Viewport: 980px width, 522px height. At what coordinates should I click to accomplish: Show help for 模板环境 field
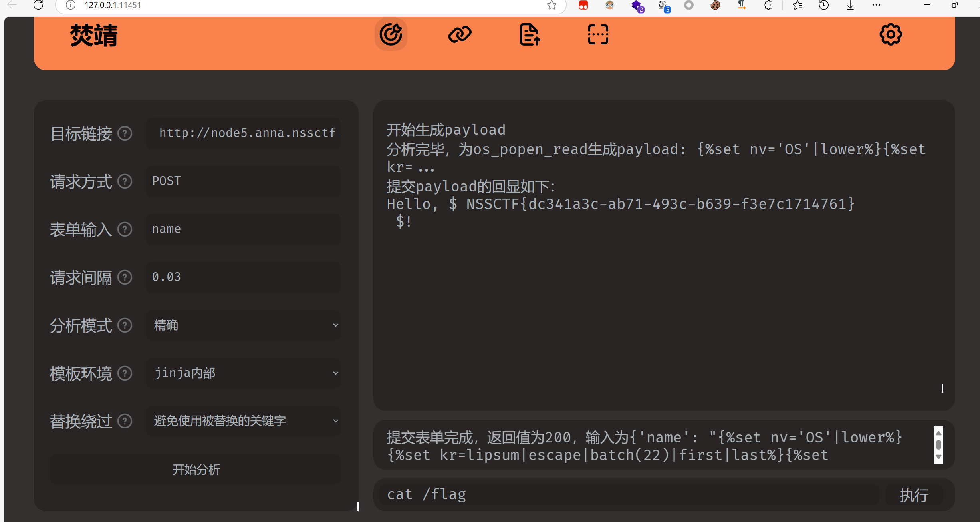(125, 373)
